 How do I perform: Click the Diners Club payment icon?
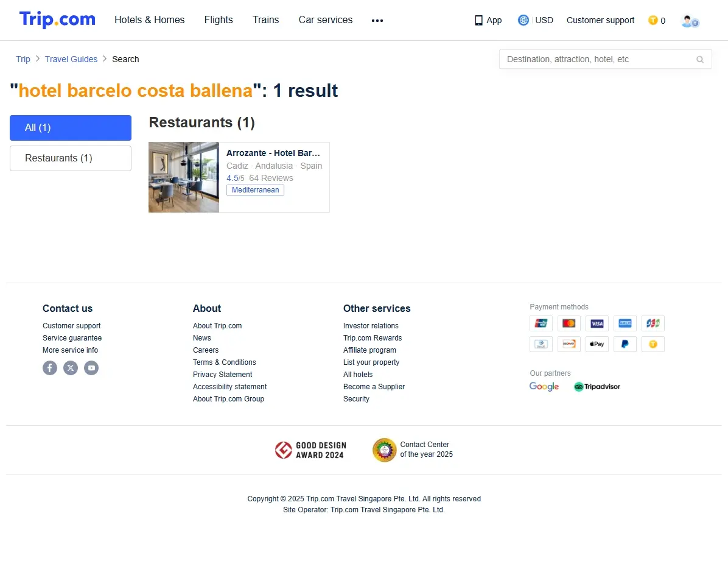[541, 344]
